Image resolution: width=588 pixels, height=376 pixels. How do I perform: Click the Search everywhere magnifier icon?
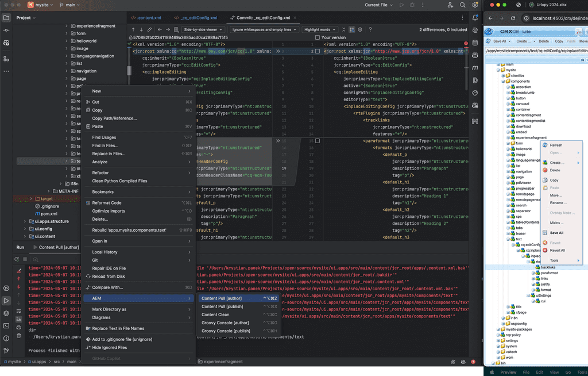pos(462,5)
